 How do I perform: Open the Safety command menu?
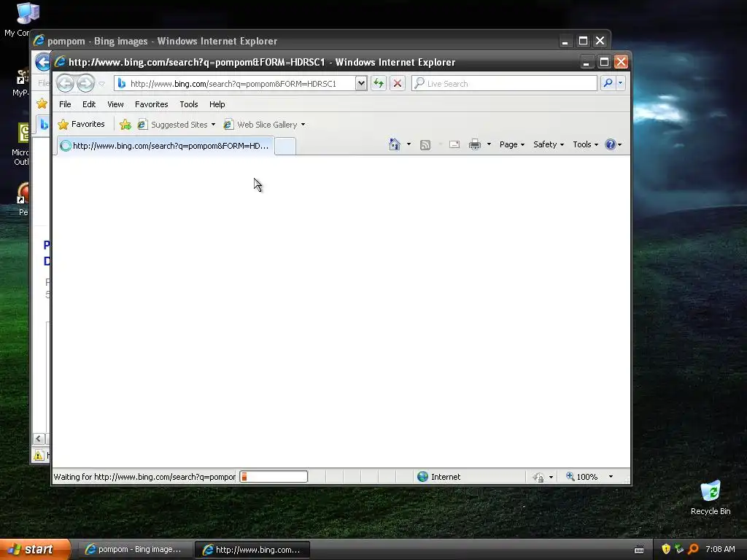point(549,144)
